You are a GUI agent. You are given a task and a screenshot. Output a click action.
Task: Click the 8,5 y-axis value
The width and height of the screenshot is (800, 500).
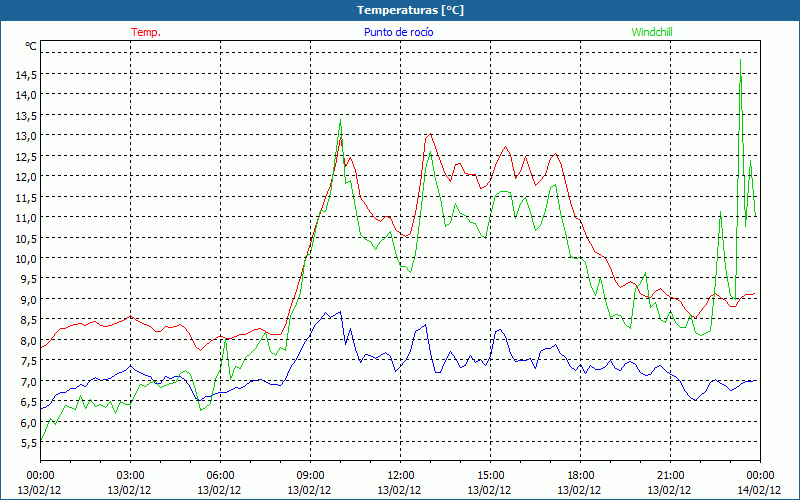pos(29,320)
